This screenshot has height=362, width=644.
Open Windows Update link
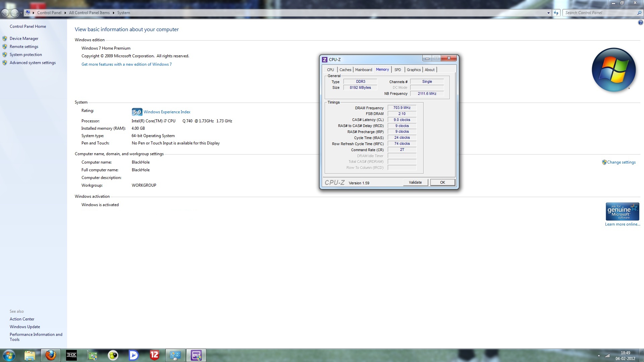25,327
